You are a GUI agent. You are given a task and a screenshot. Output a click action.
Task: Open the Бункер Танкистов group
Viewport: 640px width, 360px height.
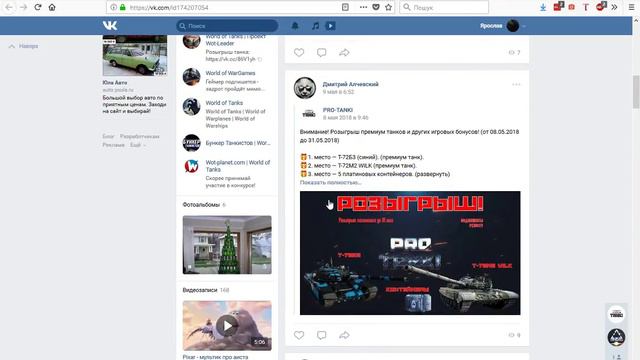[238, 143]
